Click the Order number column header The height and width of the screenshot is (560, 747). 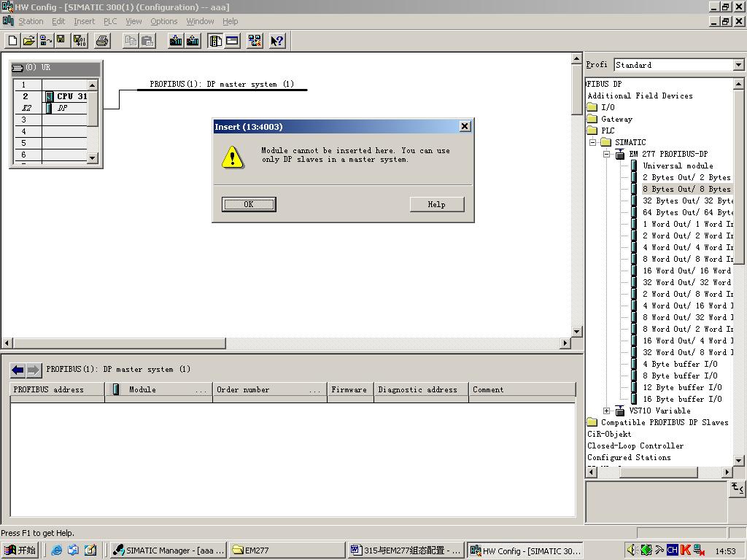click(x=270, y=389)
